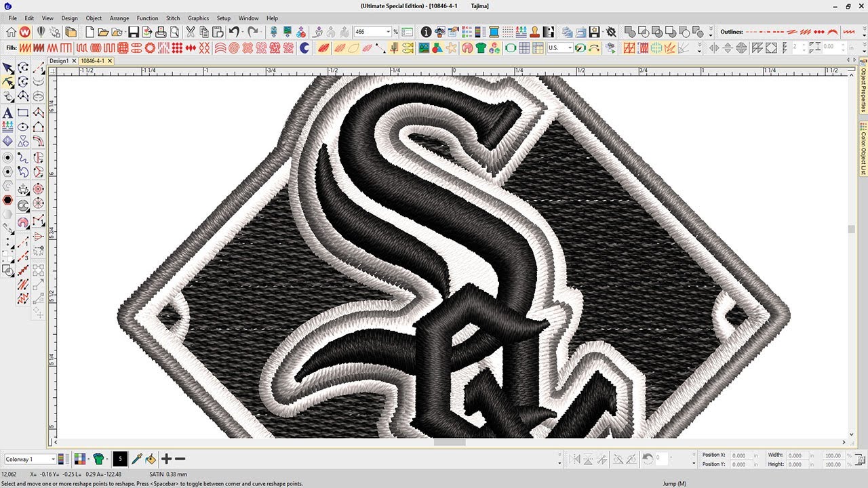Open the Help menu
Screen dimensions: 868x488
pos(272,18)
